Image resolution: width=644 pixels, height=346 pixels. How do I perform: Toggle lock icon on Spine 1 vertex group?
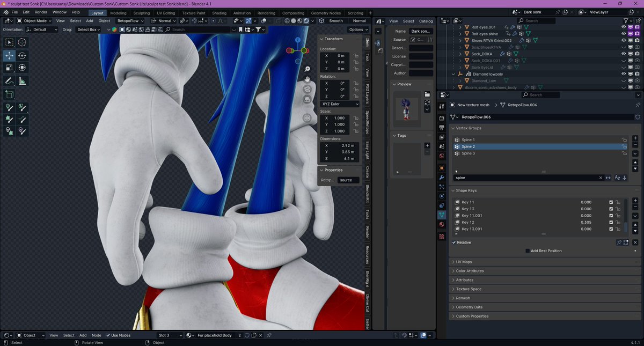coord(624,139)
